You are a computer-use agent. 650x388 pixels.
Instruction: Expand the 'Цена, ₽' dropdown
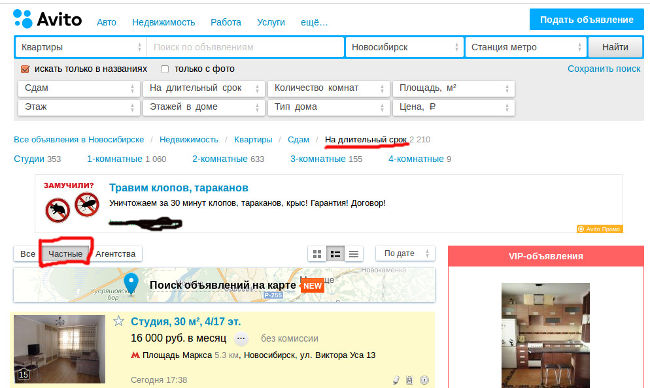(x=454, y=107)
